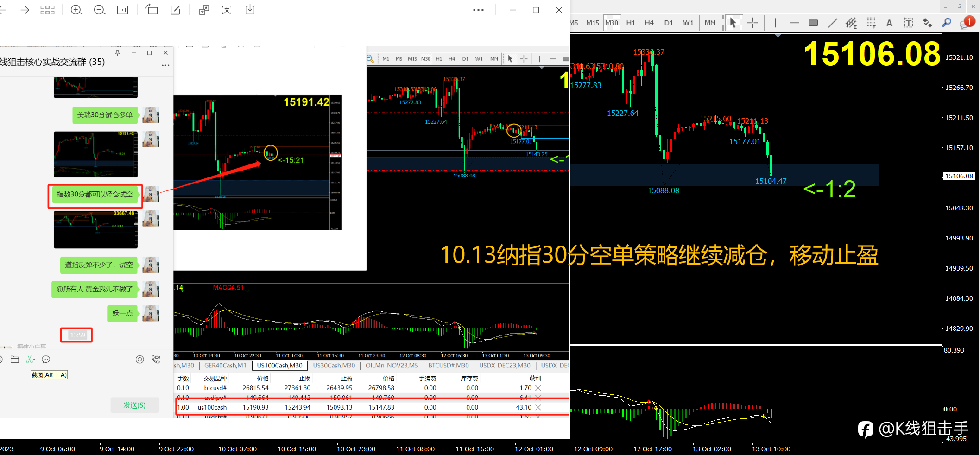Image resolution: width=980 pixels, height=455 pixels.
Task: Close the us100cash order with X
Action: pyautogui.click(x=538, y=408)
